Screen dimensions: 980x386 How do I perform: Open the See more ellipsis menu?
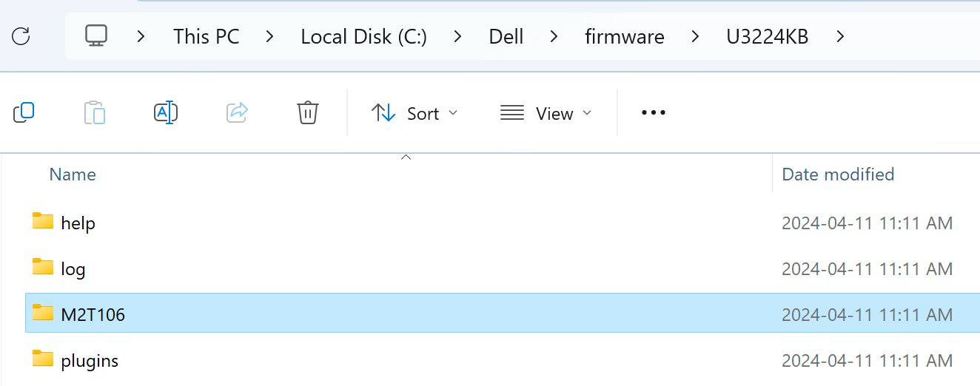coord(654,112)
